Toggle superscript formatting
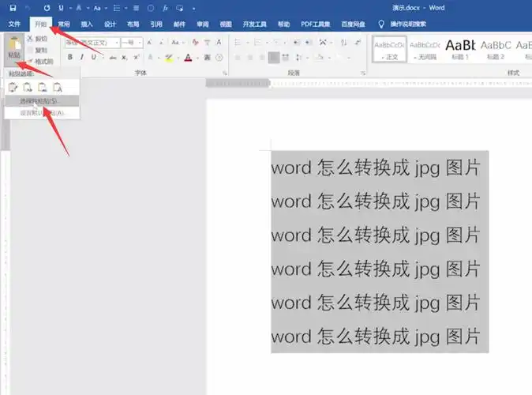 click(x=137, y=58)
